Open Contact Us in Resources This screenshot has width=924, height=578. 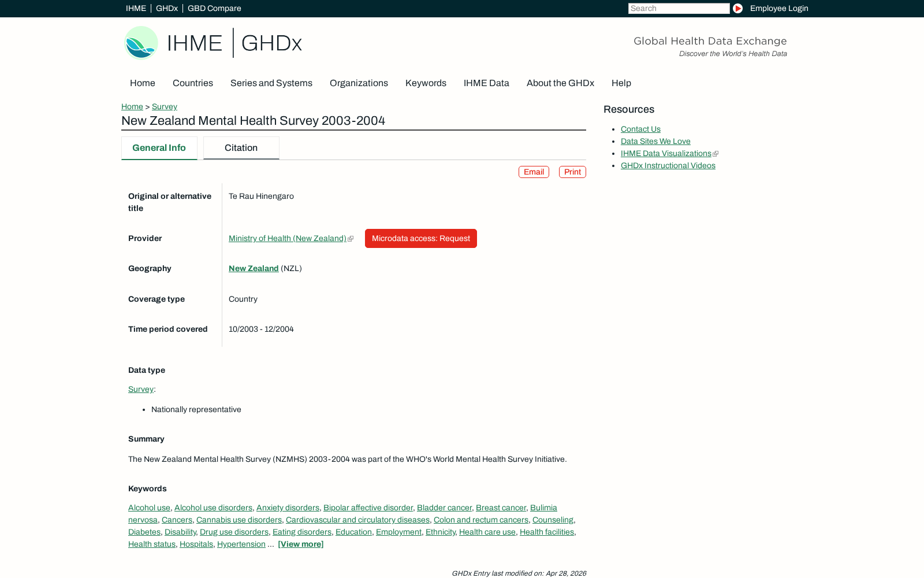(x=640, y=129)
